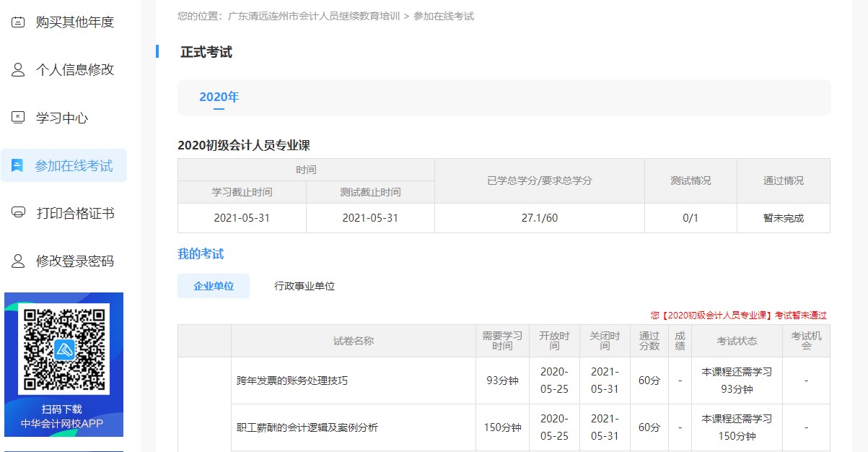Click the 修改登录密码 person icon
Image resolution: width=868 pixels, height=452 pixels.
click(18, 261)
